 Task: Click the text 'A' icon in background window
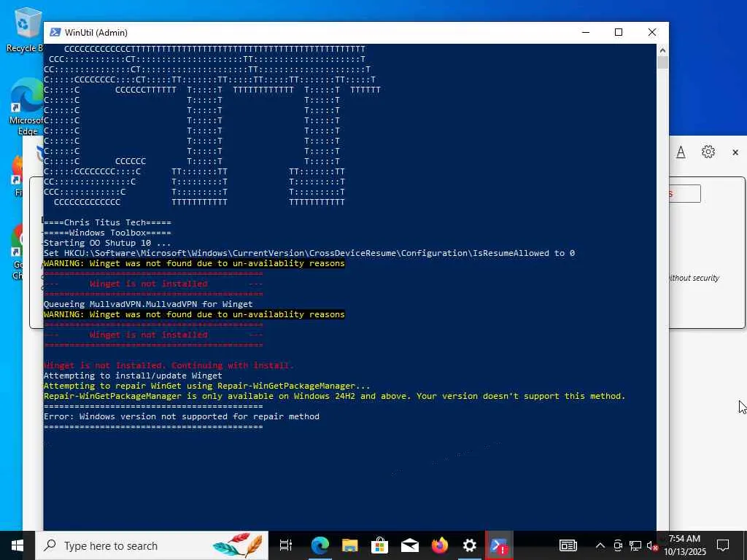pos(681,152)
